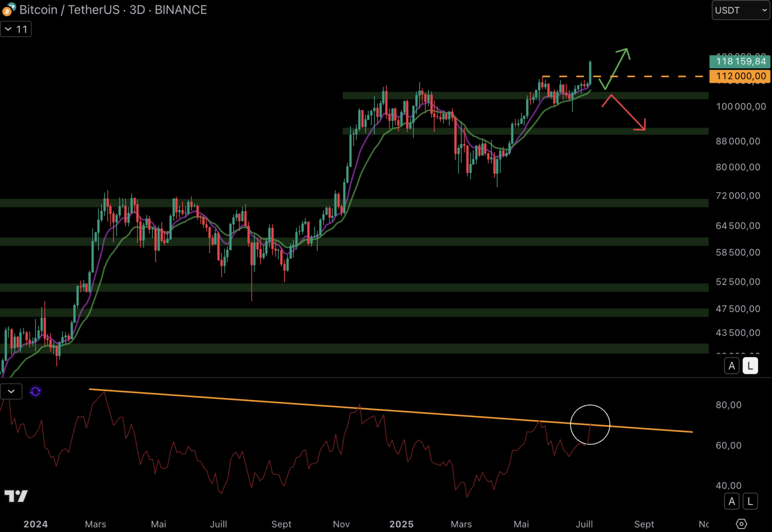
Task: Click the 43 500,00 price axis label
Action: pyautogui.click(x=738, y=333)
